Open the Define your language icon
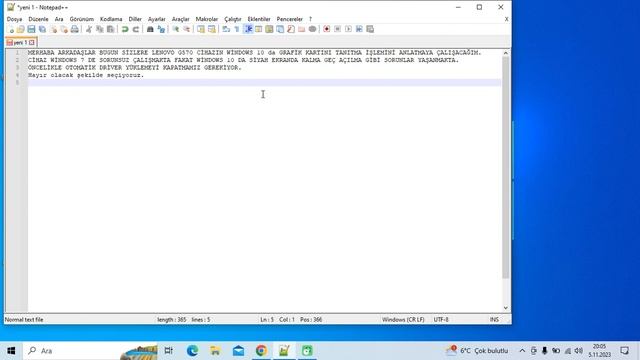640x360 pixels. coord(258,29)
